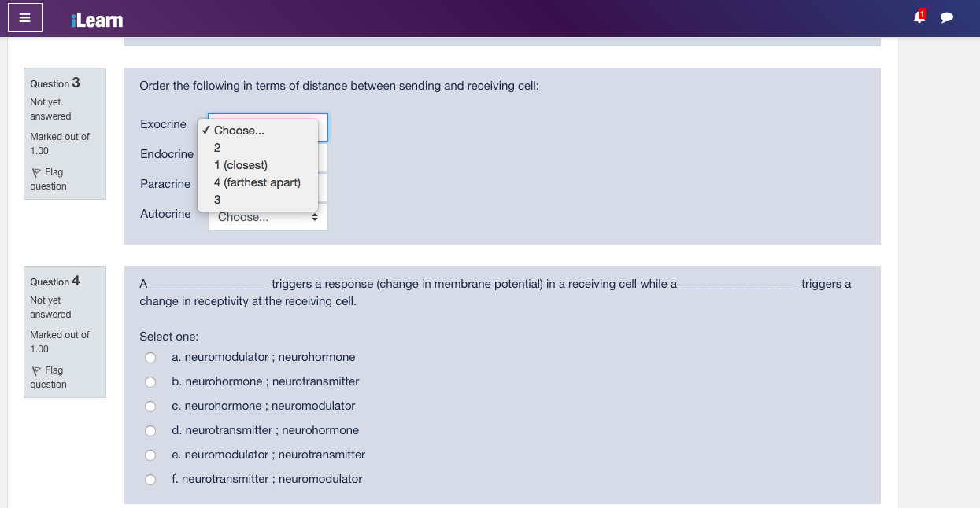980x508 pixels.
Task: Click the "Exocrine" label
Action: (164, 124)
